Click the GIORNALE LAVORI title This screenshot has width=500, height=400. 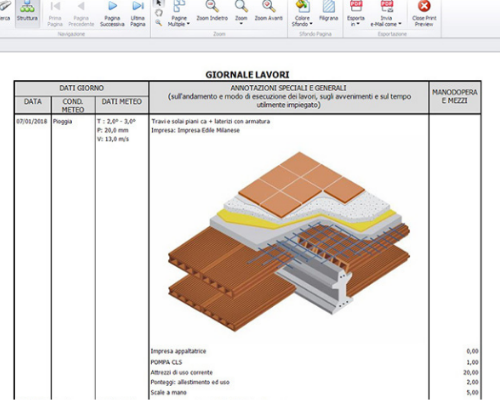tap(247, 75)
